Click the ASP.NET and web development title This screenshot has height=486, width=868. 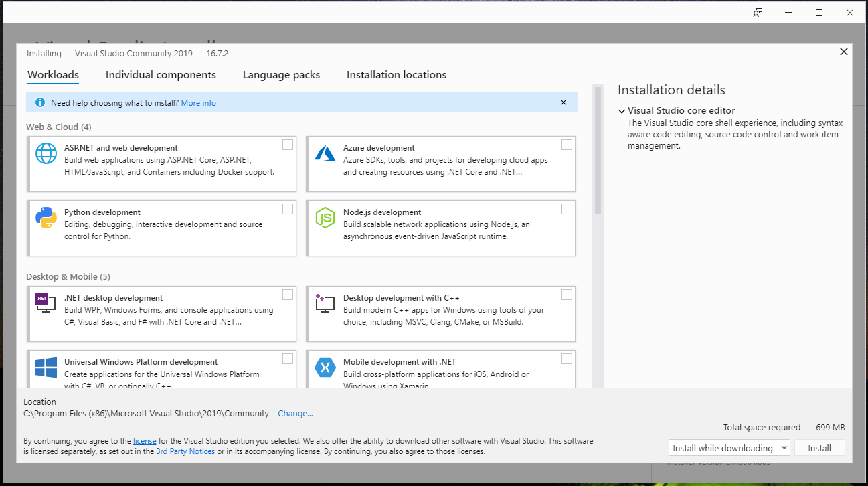121,148
